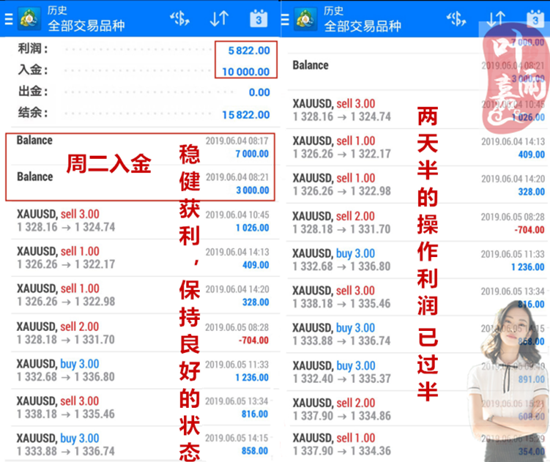Image resolution: width=550 pixels, height=462 pixels.
Task: Open symbol filter icon in right panel header
Action: coord(456,19)
